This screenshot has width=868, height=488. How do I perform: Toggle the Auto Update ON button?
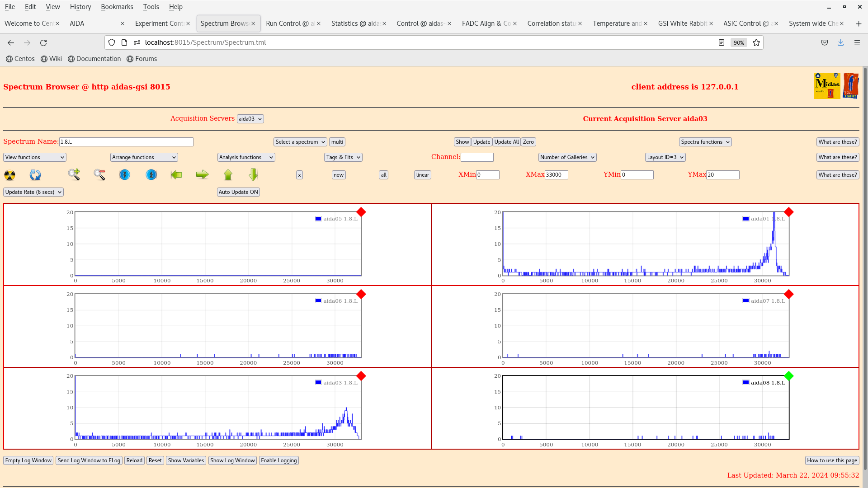(x=238, y=192)
